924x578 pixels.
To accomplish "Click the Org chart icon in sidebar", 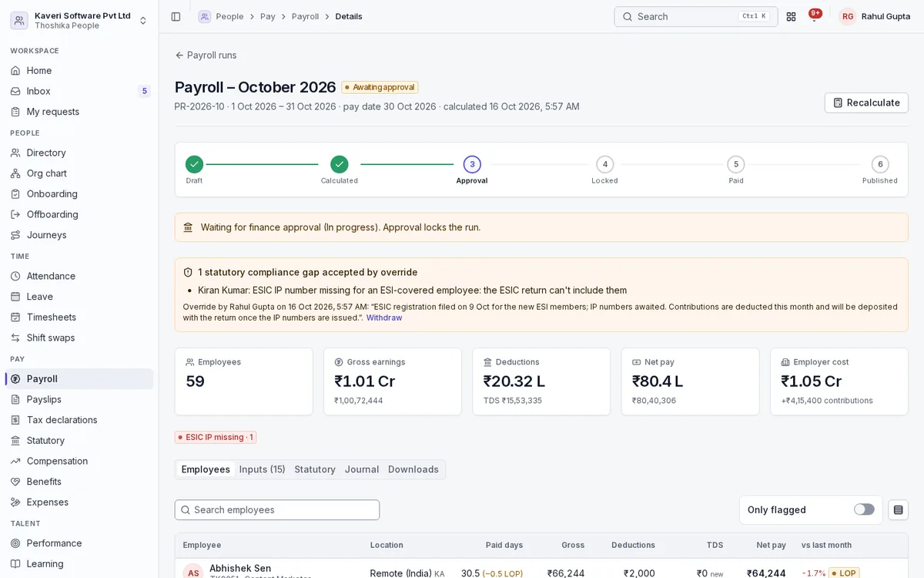I will pyautogui.click(x=15, y=173).
